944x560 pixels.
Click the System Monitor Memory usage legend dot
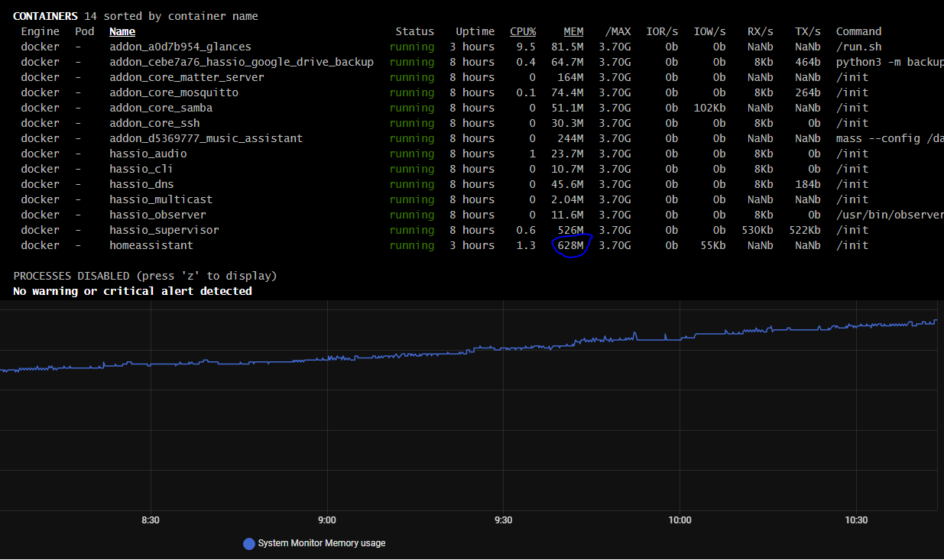point(248,544)
